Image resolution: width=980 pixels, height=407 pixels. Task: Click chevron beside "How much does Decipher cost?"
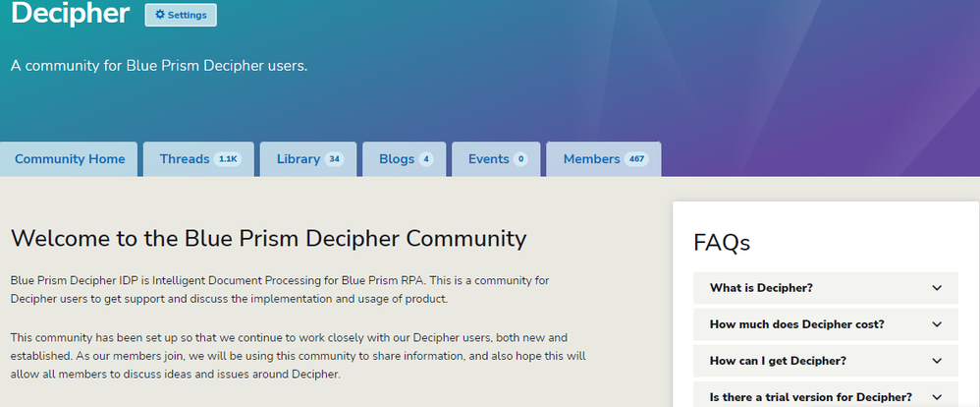pos(937,324)
